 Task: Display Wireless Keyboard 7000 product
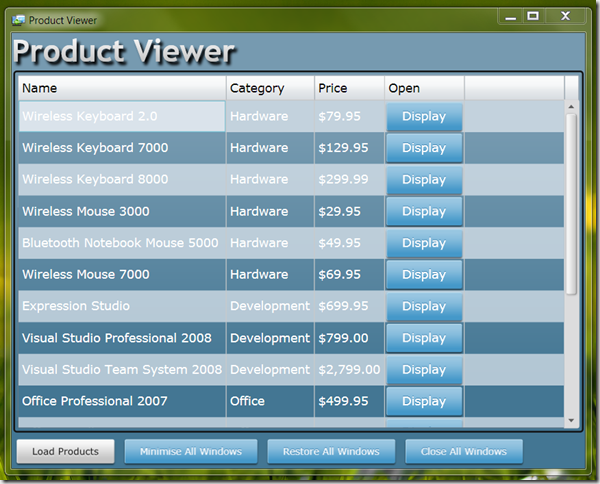[424, 148]
